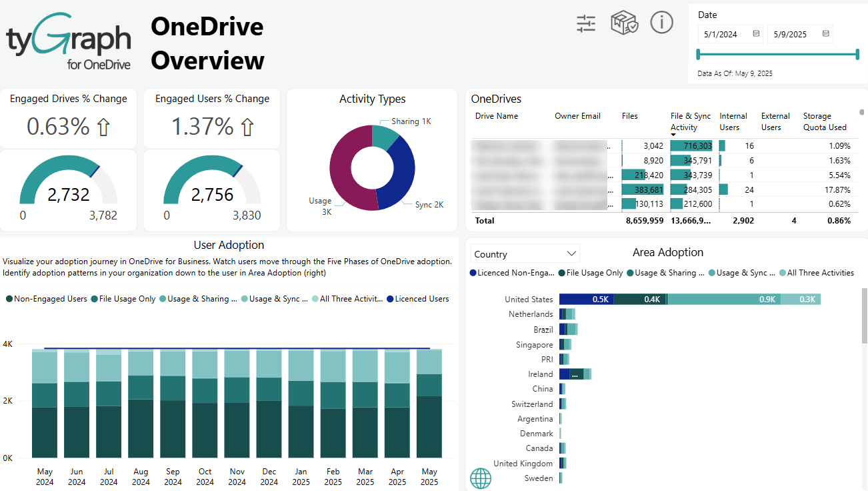Open the calendar picker for the end date
The height and width of the screenshot is (491, 868).
pyautogui.click(x=827, y=33)
